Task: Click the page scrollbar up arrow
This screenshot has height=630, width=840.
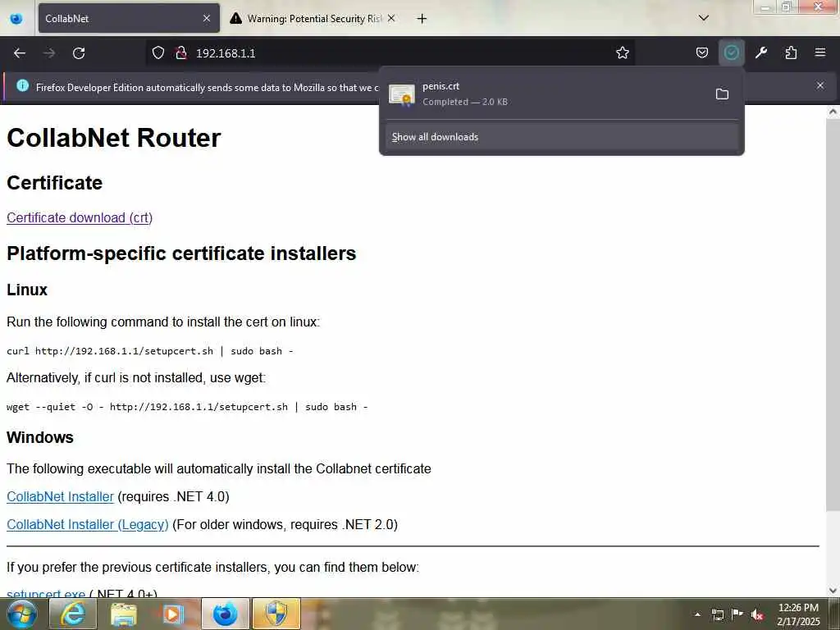Action: pyautogui.click(x=833, y=112)
